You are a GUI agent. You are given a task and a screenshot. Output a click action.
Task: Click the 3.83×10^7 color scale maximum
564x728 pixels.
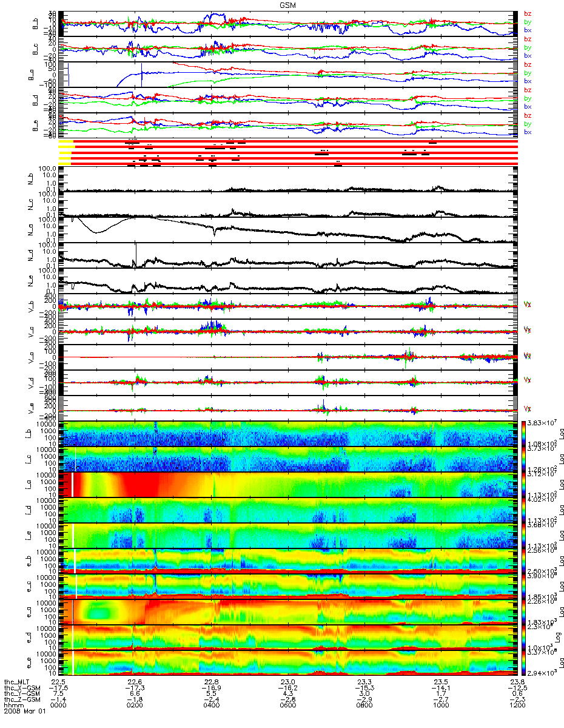coord(541,423)
